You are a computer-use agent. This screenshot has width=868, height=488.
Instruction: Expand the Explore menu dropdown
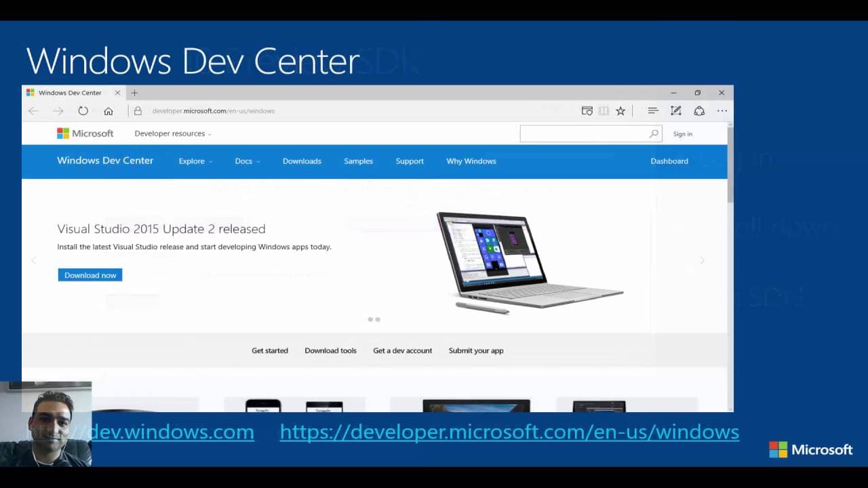coord(195,161)
